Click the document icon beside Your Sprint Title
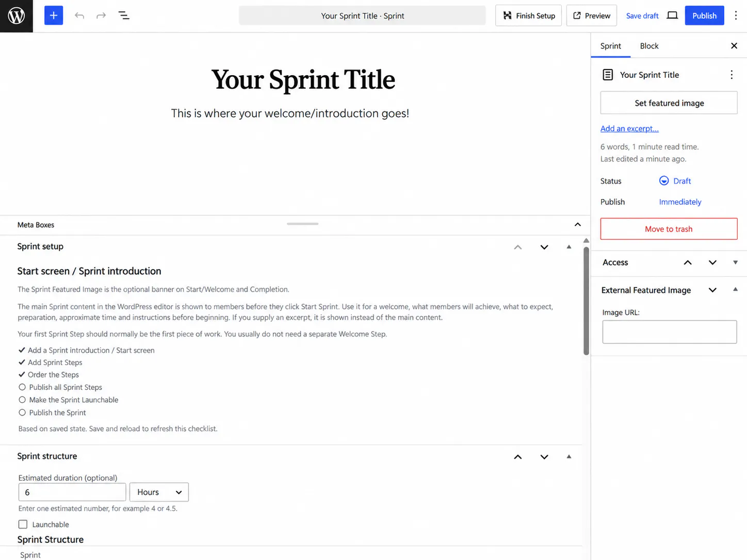Image resolution: width=747 pixels, height=560 pixels. (x=608, y=75)
